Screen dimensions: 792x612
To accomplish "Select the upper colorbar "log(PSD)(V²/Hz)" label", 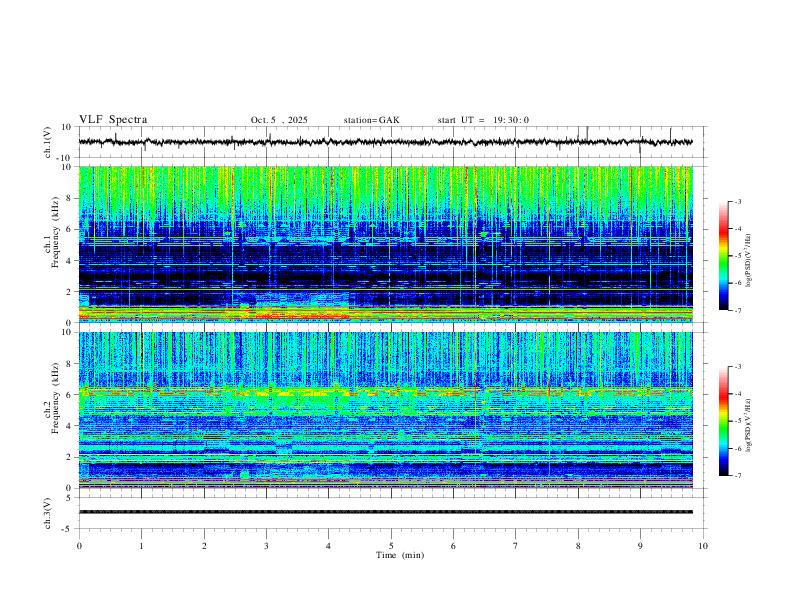I will pyautogui.click(x=749, y=261).
